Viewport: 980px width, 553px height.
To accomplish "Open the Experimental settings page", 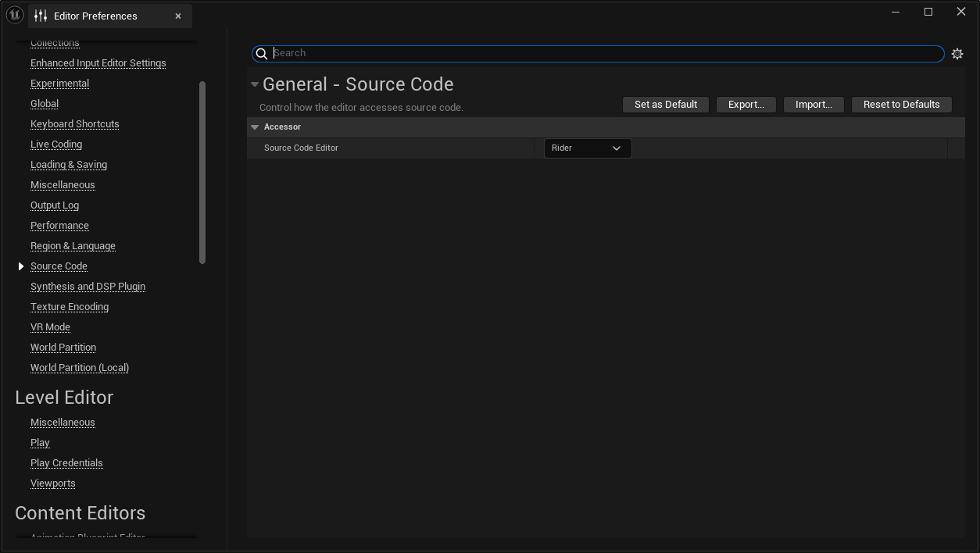I will pos(59,84).
